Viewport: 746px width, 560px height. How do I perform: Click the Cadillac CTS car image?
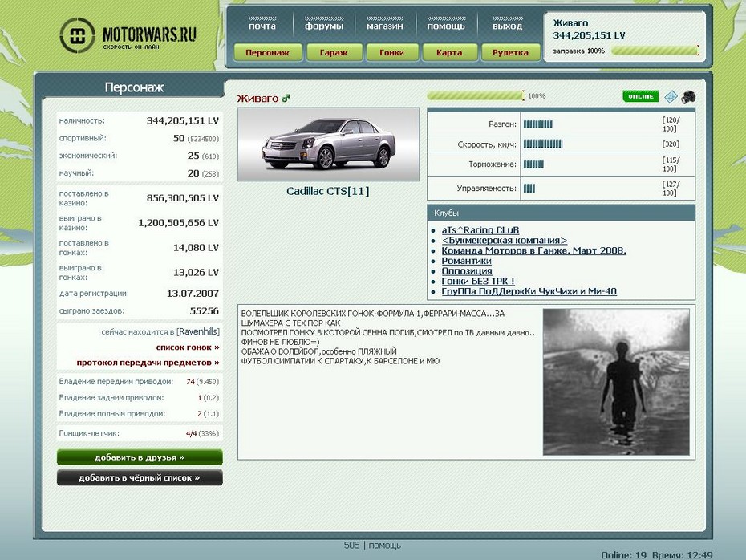[328, 144]
